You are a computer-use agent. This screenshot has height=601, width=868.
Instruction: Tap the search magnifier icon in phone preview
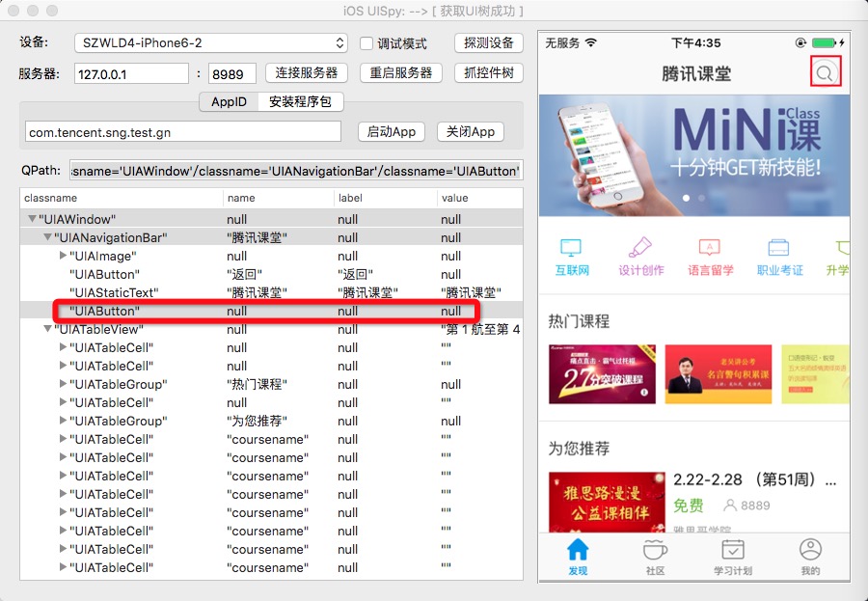pos(825,72)
